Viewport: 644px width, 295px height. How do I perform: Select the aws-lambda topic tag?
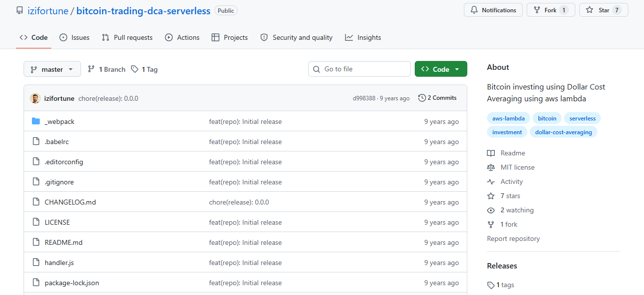(x=509, y=118)
